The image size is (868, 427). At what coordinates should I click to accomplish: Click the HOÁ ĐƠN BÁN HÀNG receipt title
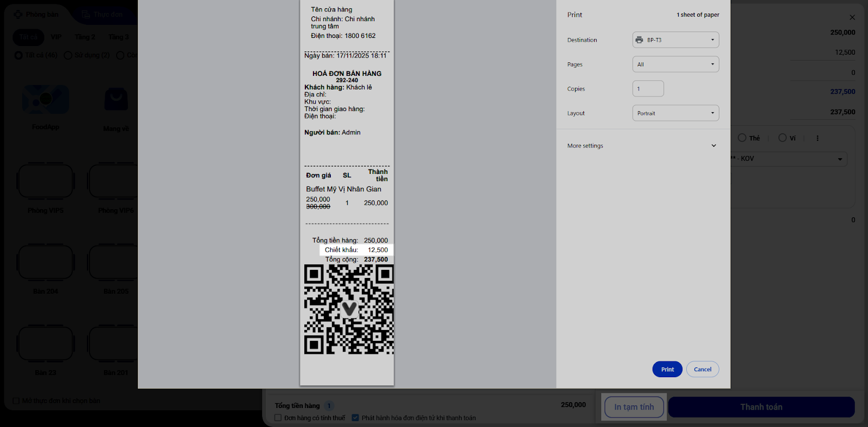pos(347,73)
